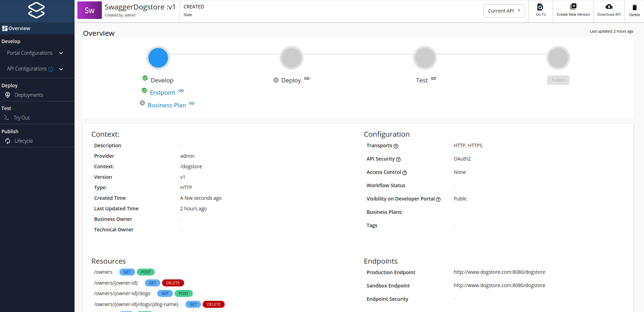Click the POST badge for /owners
644x312 pixels.
click(146, 272)
